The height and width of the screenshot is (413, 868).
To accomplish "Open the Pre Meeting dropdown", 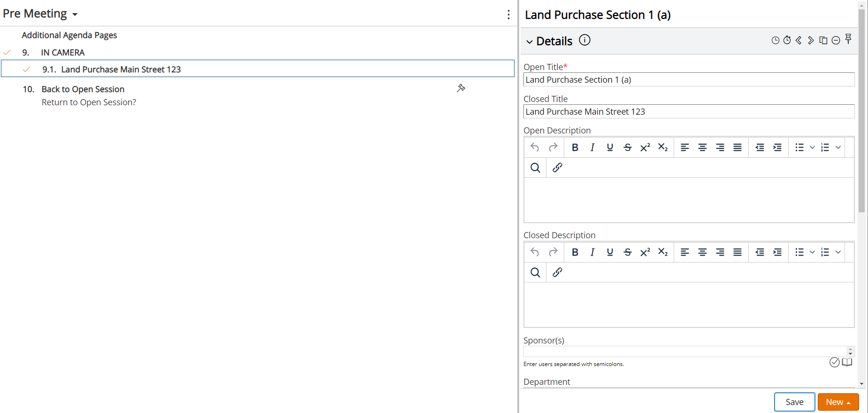I will click(40, 14).
